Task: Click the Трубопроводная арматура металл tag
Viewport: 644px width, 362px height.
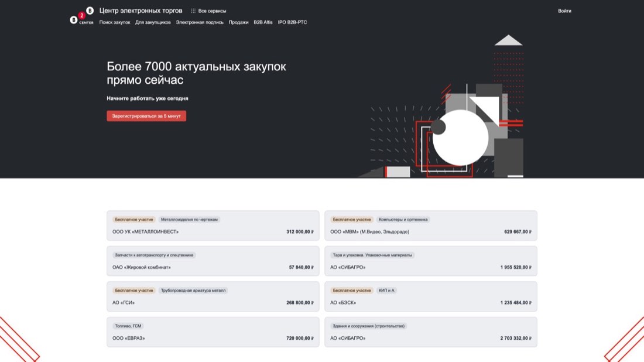Action: click(x=193, y=291)
